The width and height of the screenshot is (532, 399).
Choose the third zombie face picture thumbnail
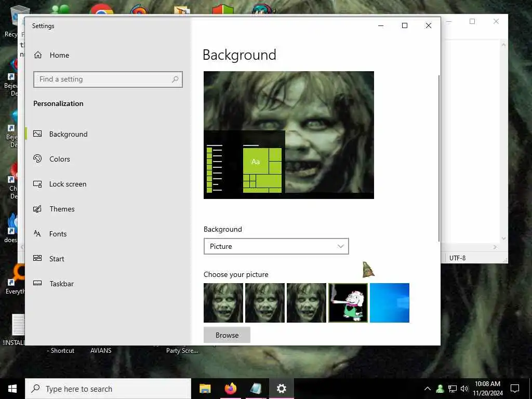click(307, 303)
